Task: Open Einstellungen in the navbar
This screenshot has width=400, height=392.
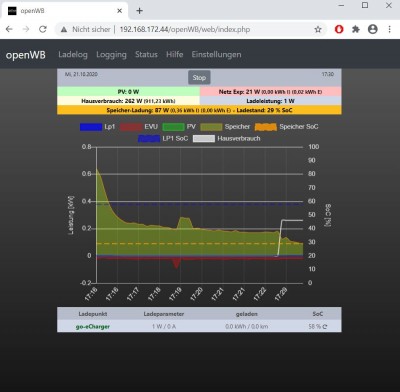Action: click(x=216, y=55)
